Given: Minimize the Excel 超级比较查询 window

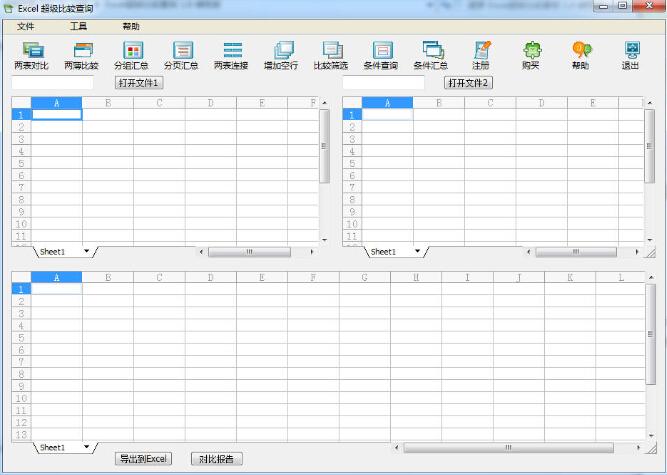Looking at the screenshot, I should pos(604,6).
